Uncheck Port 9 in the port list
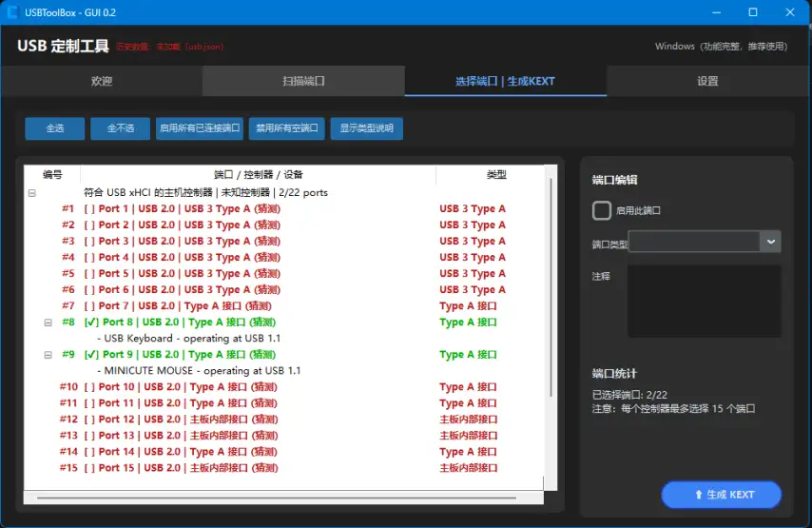Viewport: 812px width, 528px height. [90, 355]
